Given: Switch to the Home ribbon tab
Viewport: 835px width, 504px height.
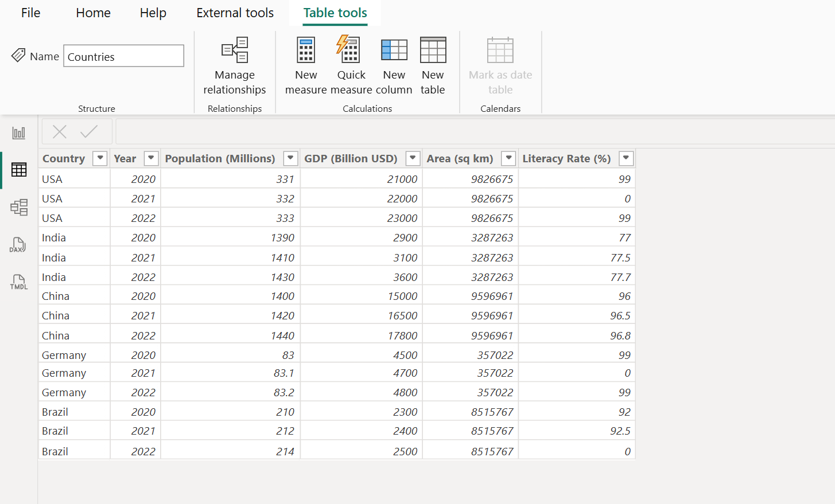Looking at the screenshot, I should [x=93, y=13].
